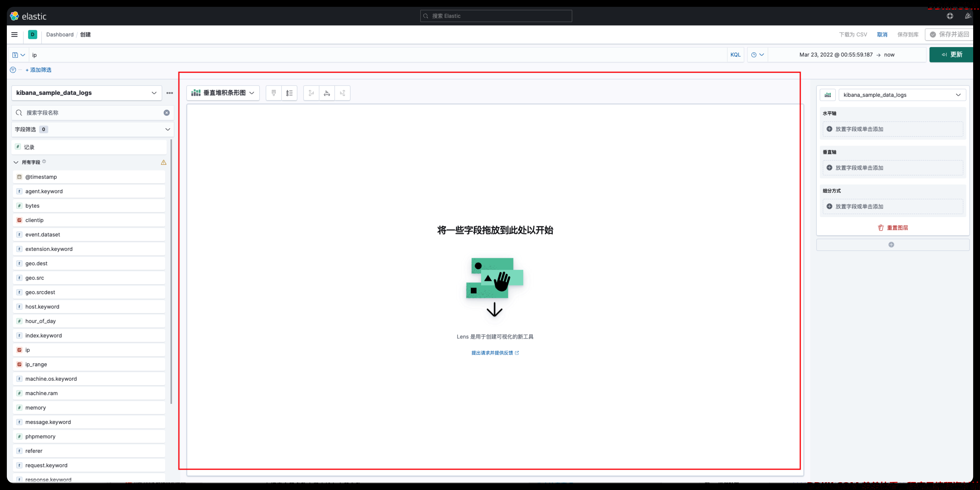Click 重置图层 reset layer
Viewport: 980px width, 490px height.
pos(893,228)
